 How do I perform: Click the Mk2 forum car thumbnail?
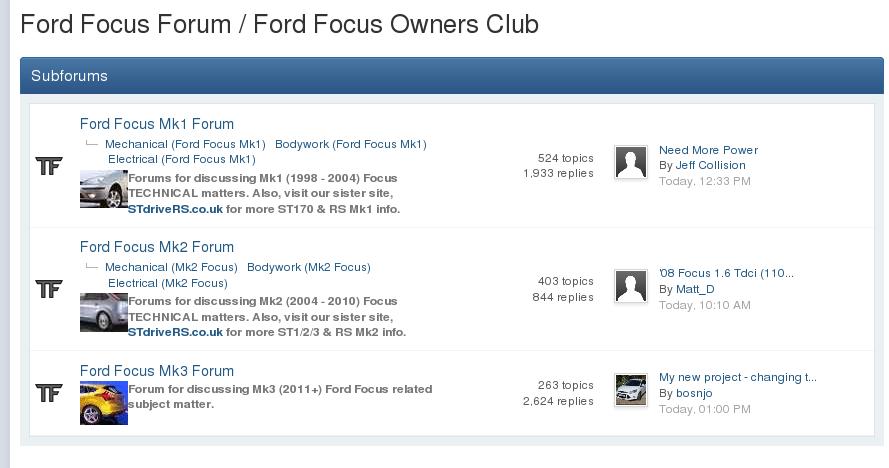(x=103, y=312)
